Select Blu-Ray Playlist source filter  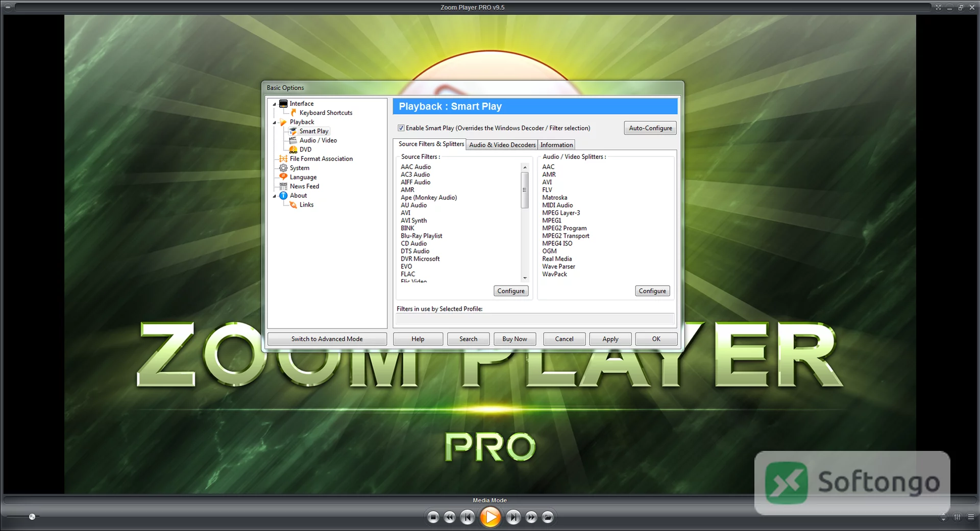421,236
